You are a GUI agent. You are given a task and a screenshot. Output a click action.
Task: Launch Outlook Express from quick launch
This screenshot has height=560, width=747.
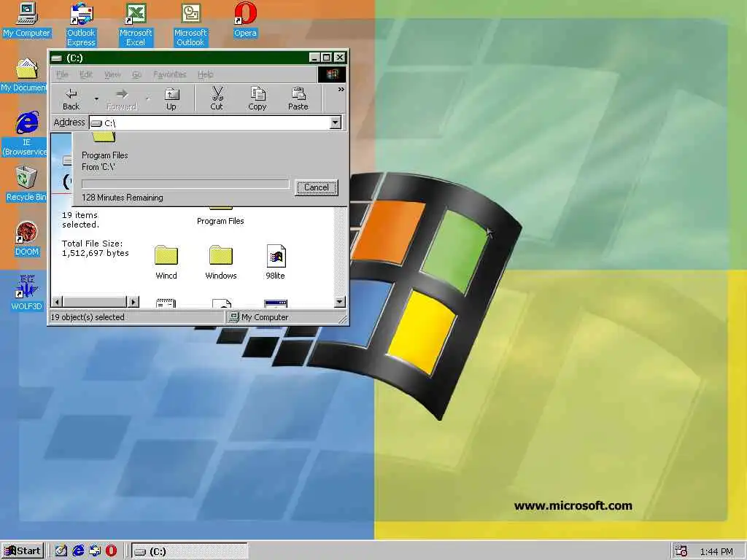(x=95, y=551)
